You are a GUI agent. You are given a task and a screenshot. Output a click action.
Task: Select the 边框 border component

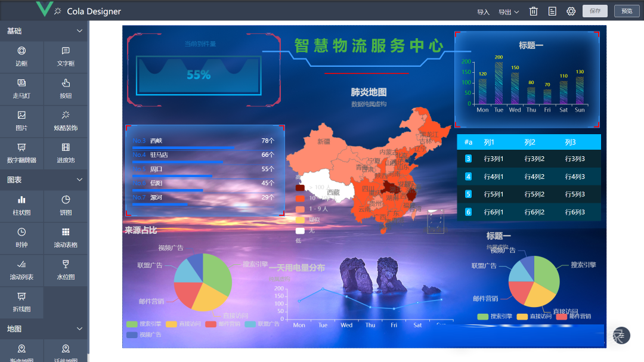(21, 57)
